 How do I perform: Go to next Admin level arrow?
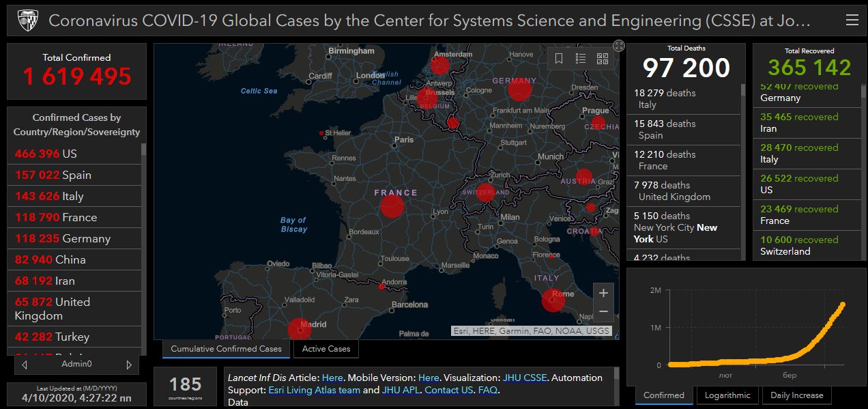coord(129,365)
